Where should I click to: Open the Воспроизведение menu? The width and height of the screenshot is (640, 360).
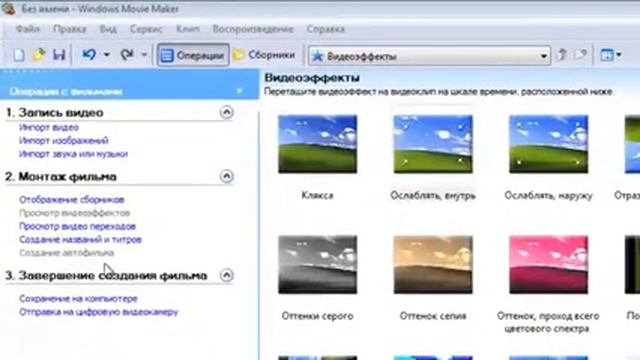tap(253, 29)
